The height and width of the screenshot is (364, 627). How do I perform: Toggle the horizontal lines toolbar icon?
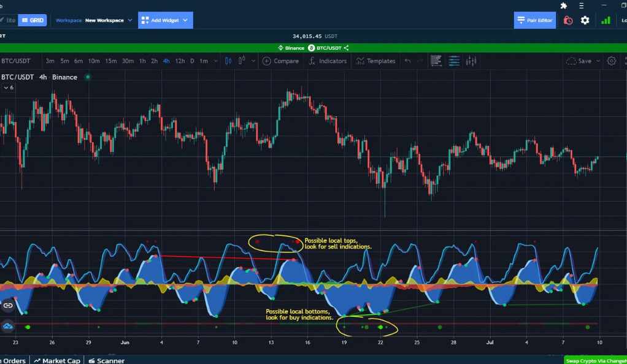click(454, 61)
